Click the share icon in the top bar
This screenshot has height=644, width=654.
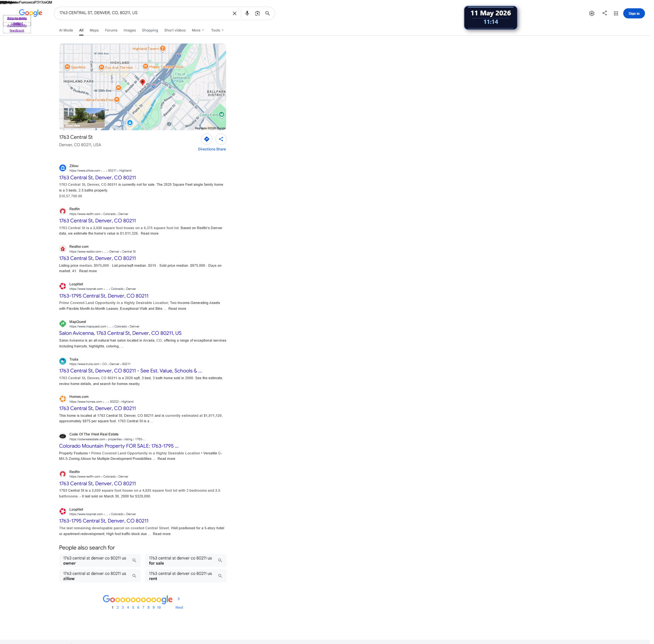tap(604, 13)
